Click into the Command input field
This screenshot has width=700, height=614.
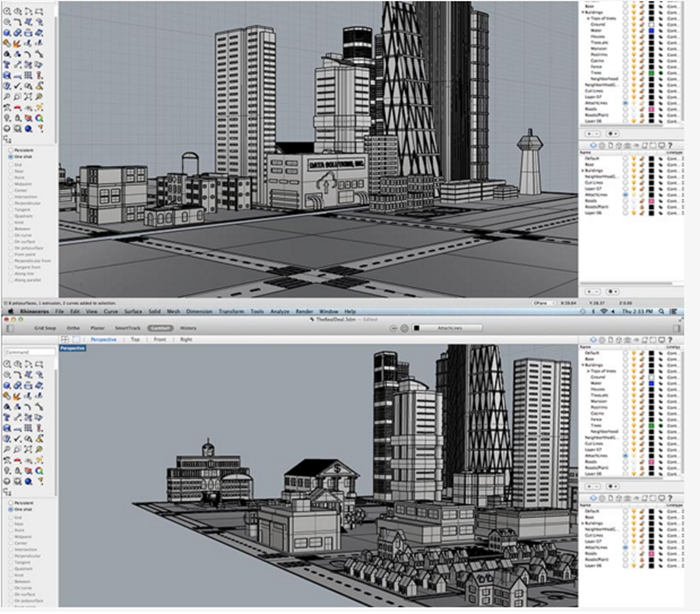[30, 352]
